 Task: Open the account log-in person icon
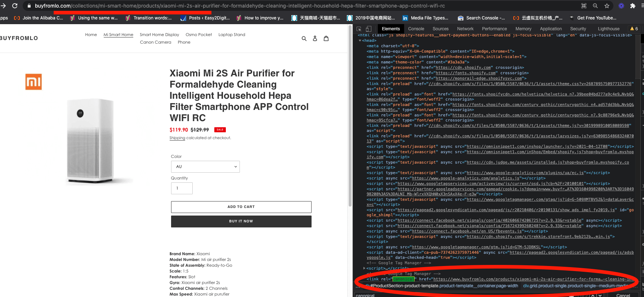[x=315, y=39]
